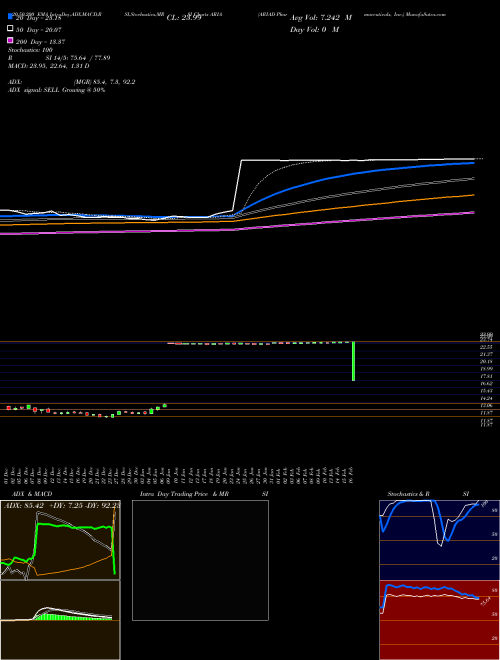Click the '22.55' price axis label
This screenshot has height=660, width=500.
pyautogui.click(x=487, y=347)
